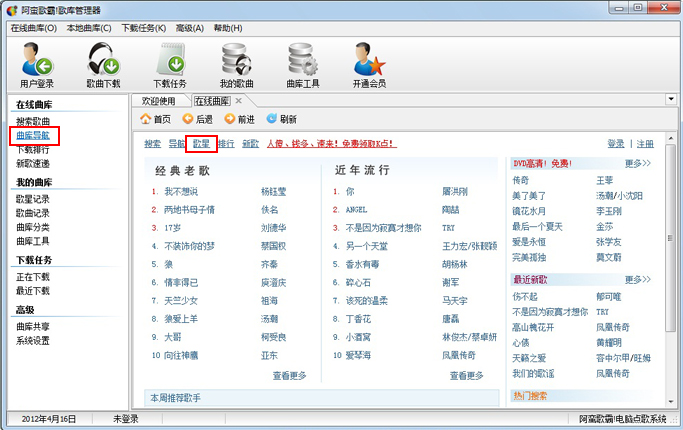
Task: Switch to 欢迎使用 tab
Action: coord(159,101)
